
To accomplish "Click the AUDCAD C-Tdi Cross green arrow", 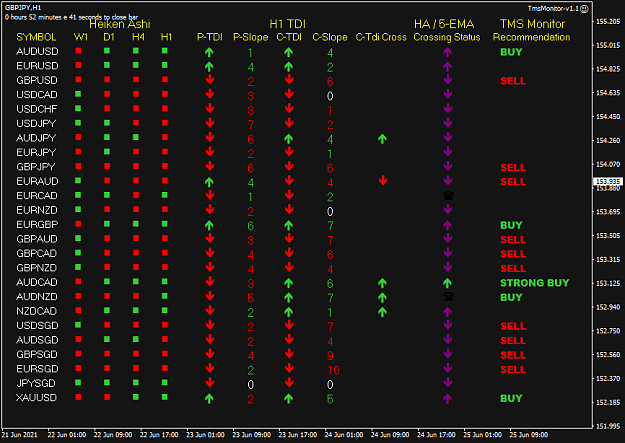I will point(382,283).
